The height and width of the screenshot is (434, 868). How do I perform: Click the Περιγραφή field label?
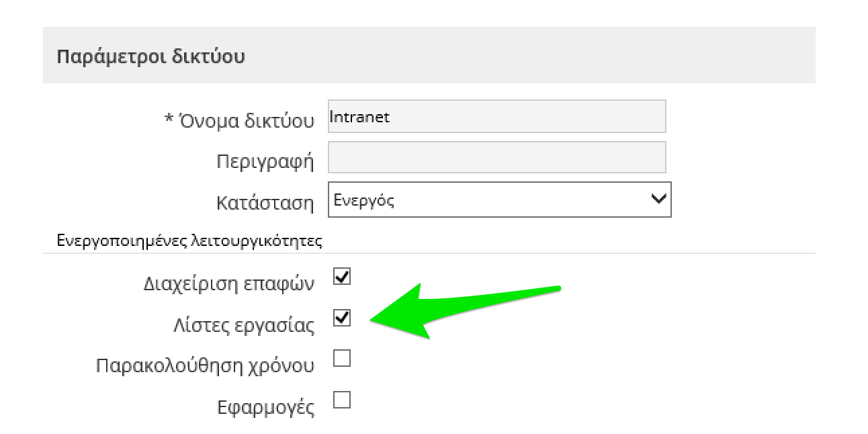coord(265,162)
